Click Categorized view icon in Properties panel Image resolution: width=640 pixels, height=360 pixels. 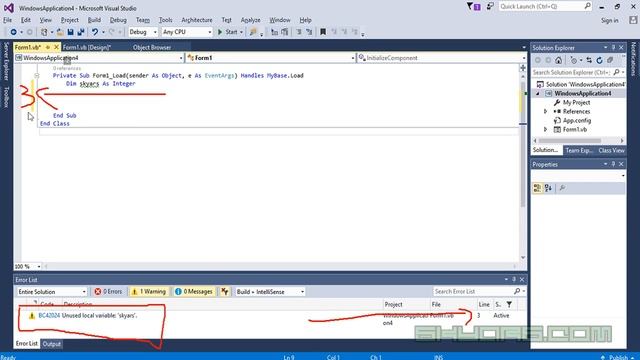pyautogui.click(x=537, y=188)
